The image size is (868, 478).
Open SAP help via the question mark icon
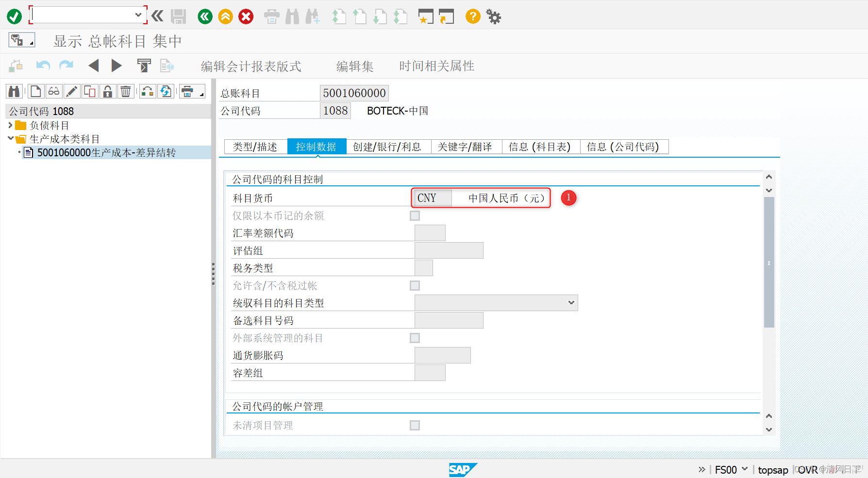(x=472, y=16)
